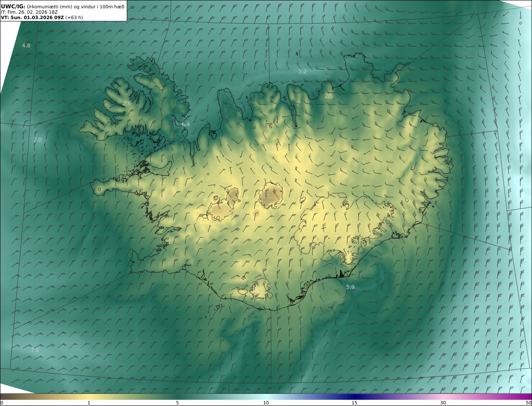Viewport: 532px width, 406px height.
Task: Click the colorbar label 1
Action: coord(89,403)
